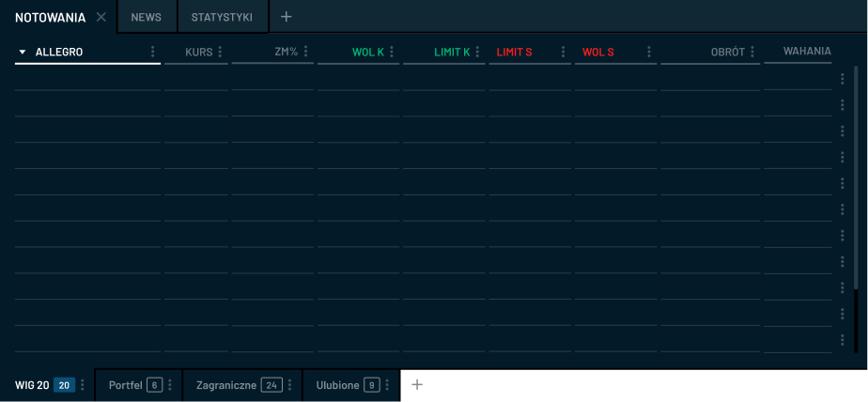This screenshot has height=402, width=868.
Task: Open WOL S column options menu
Action: pyautogui.click(x=649, y=52)
